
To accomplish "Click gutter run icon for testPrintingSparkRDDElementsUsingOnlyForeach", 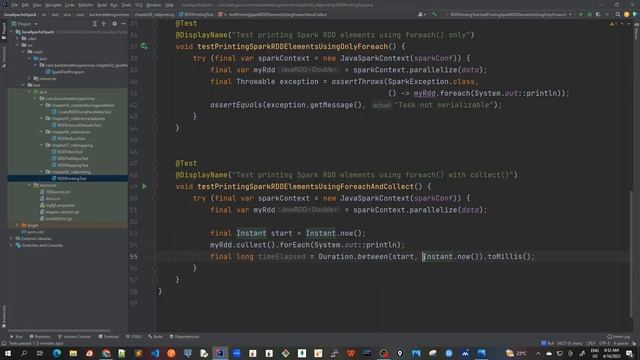I will (x=144, y=47).
